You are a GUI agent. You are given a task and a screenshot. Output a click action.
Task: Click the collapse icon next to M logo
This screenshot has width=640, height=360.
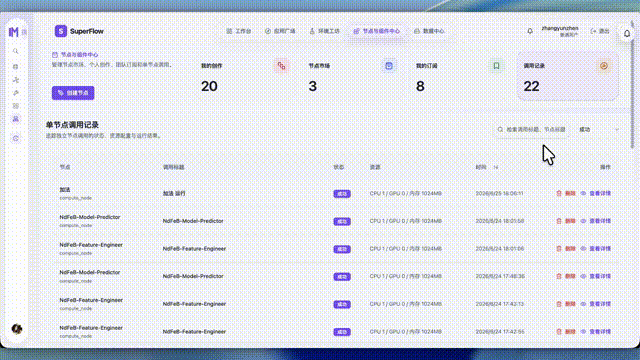(x=24, y=32)
